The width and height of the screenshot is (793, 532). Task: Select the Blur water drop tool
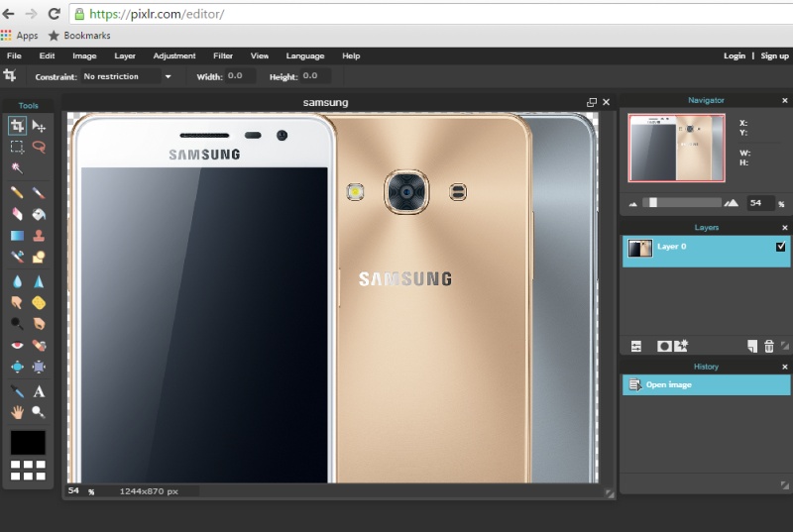(x=17, y=281)
